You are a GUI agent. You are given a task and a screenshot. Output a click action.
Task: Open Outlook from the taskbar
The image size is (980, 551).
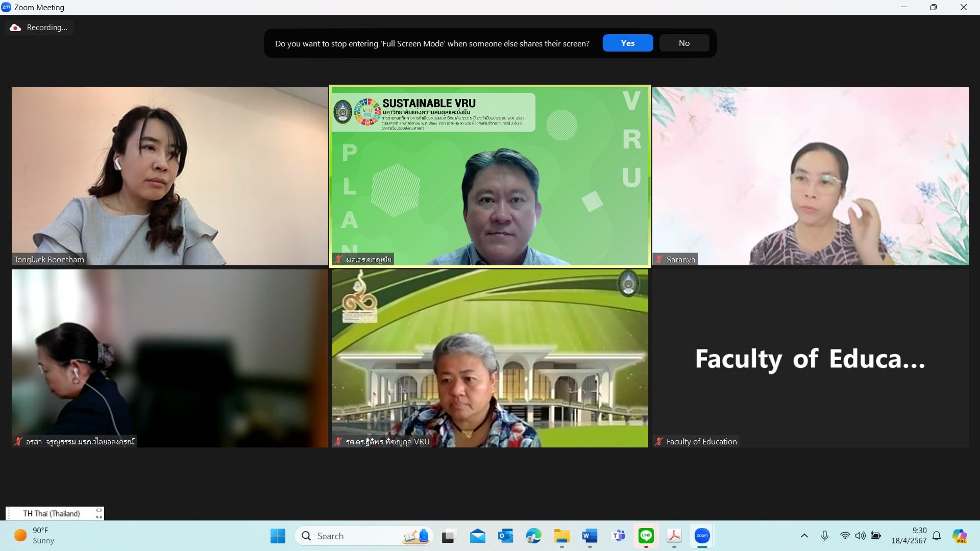pyautogui.click(x=505, y=536)
